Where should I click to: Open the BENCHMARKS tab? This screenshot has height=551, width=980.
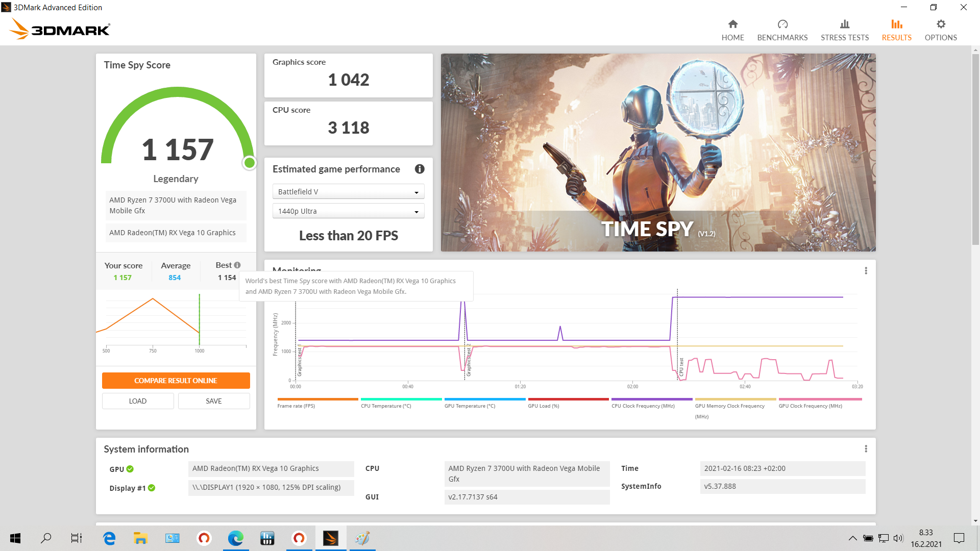[x=782, y=30]
